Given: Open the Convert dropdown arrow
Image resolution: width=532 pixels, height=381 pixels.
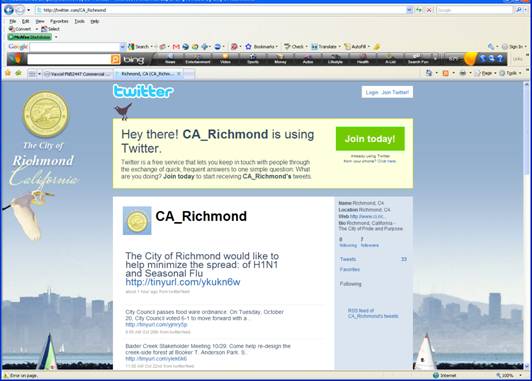Looking at the screenshot, I should click(37, 29).
